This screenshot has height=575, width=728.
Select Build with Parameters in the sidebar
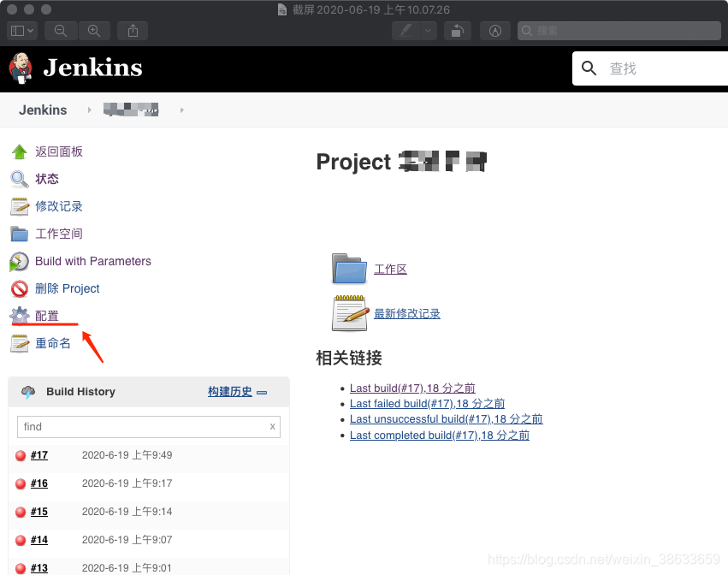tap(93, 261)
